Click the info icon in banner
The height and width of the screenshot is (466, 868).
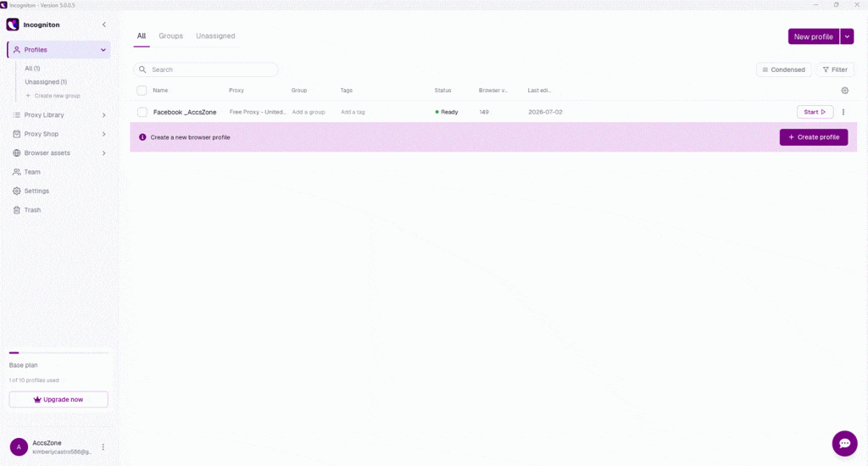coord(142,137)
